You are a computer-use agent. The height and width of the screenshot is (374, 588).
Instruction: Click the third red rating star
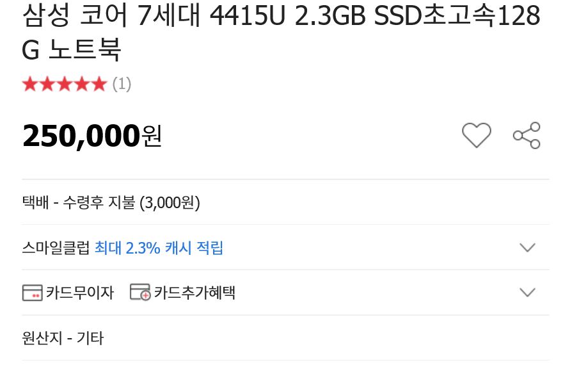64,85
